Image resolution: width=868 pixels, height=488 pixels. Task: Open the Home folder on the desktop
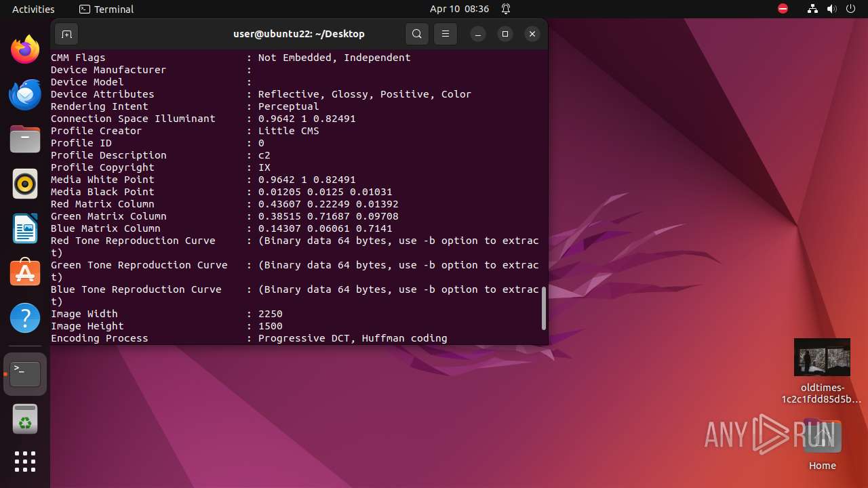822,445
